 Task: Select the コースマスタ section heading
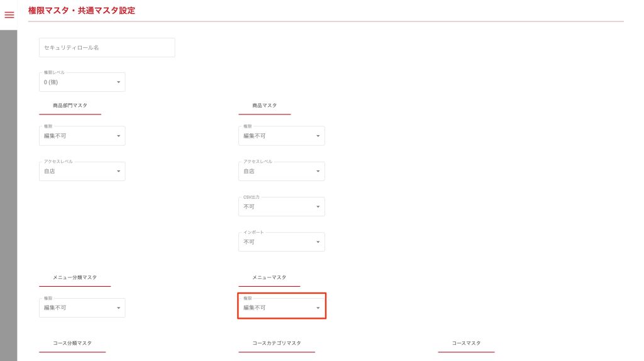[x=466, y=343]
